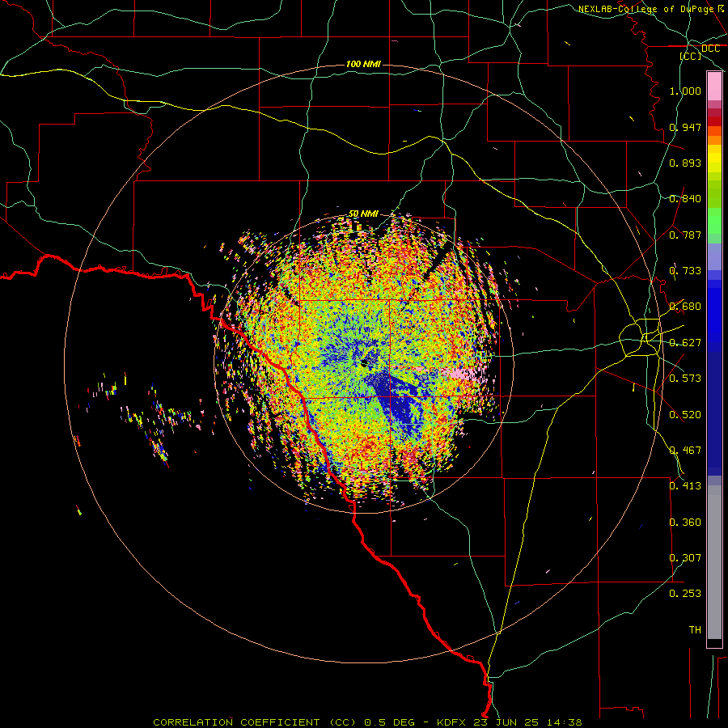Screen dimensions: 728x728
Task: Click the pink segment of the color bar
Action: tap(714, 87)
